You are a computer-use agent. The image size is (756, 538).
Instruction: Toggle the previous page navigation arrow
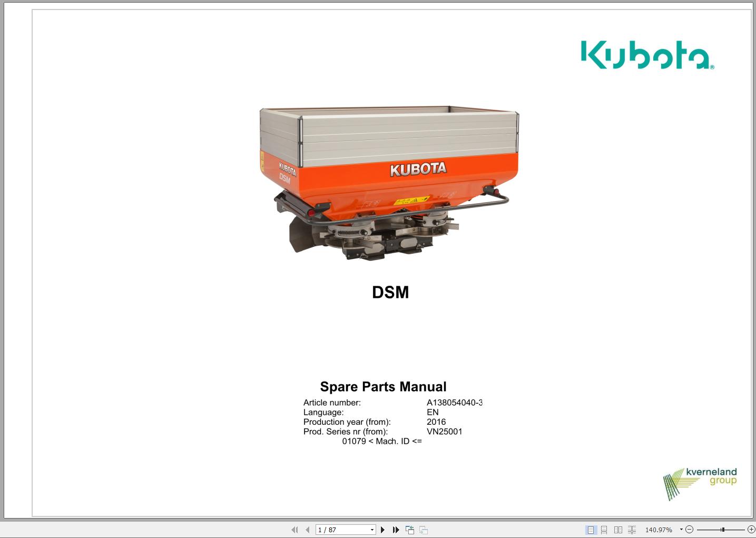coord(307,529)
